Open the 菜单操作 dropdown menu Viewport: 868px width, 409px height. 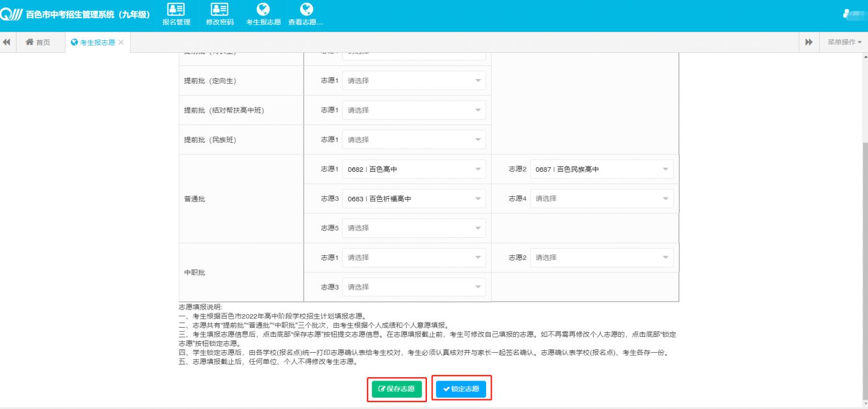tap(845, 43)
